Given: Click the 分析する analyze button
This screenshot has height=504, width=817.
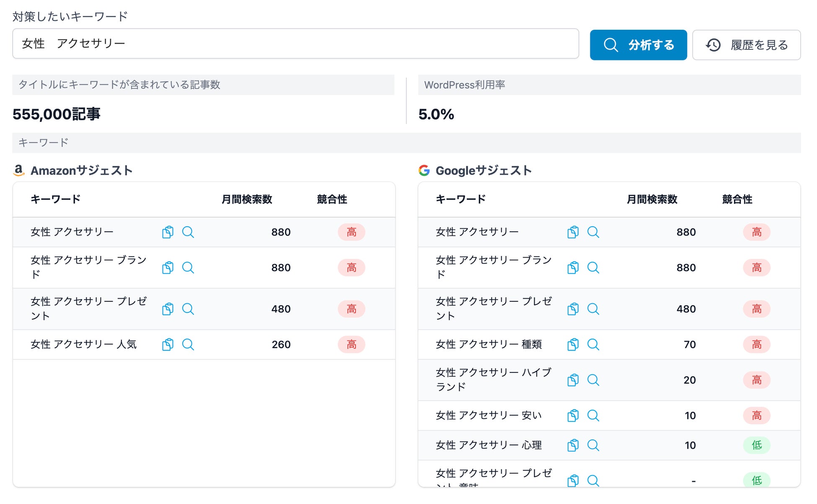Looking at the screenshot, I should [638, 45].
